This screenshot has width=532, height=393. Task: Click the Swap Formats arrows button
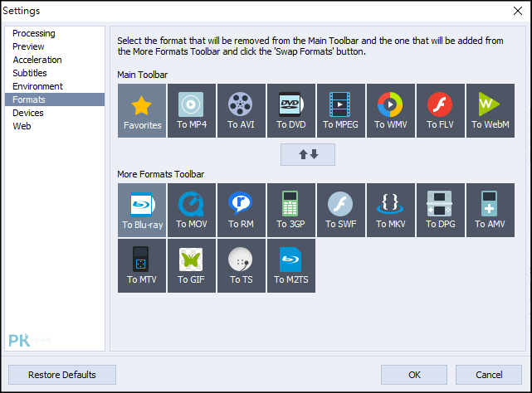(308, 154)
